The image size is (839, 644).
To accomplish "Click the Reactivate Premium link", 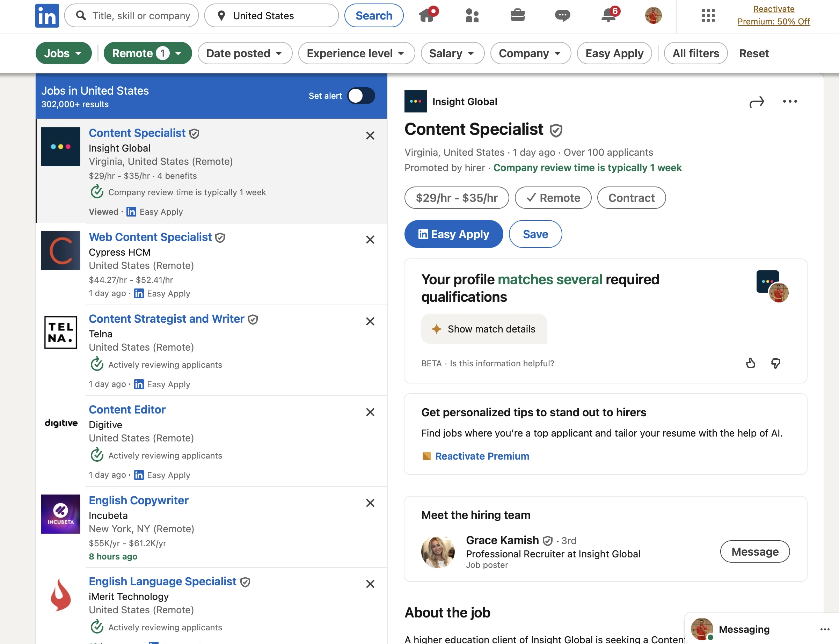I will tap(482, 456).
